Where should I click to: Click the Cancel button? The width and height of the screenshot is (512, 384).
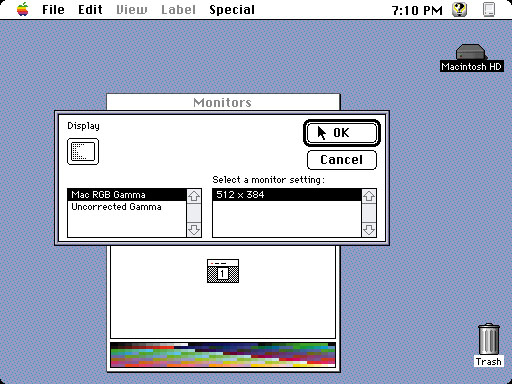(x=342, y=160)
